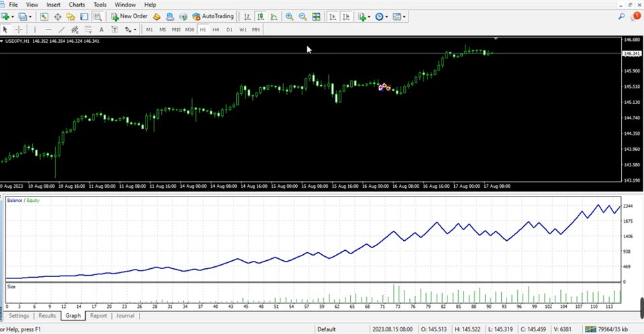644x334 pixels.
Task: Open the Periods clock icon
Action: 380,17
